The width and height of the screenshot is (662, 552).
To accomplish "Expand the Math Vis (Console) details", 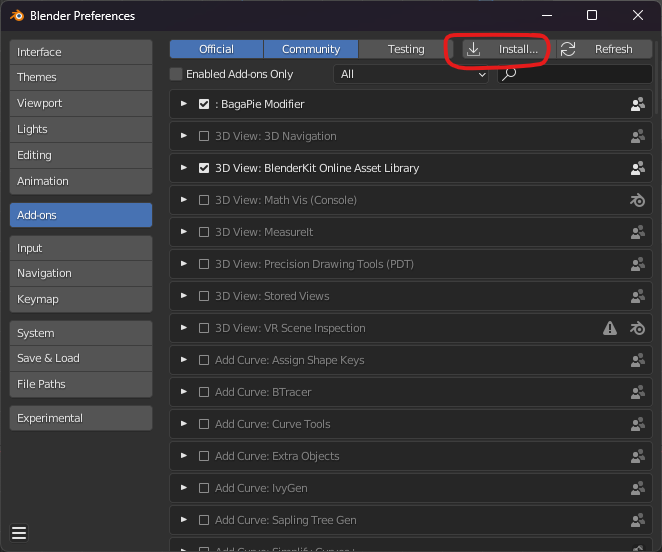I will click(184, 200).
